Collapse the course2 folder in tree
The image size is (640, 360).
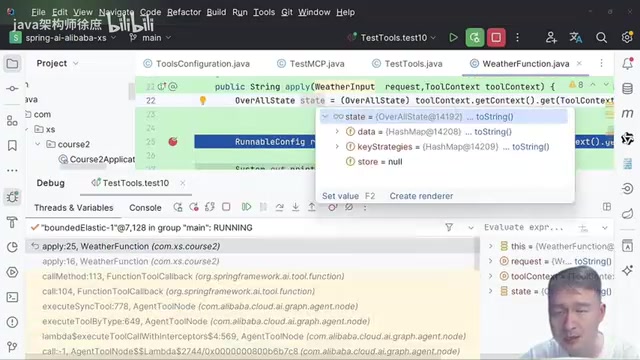coord(38,144)
